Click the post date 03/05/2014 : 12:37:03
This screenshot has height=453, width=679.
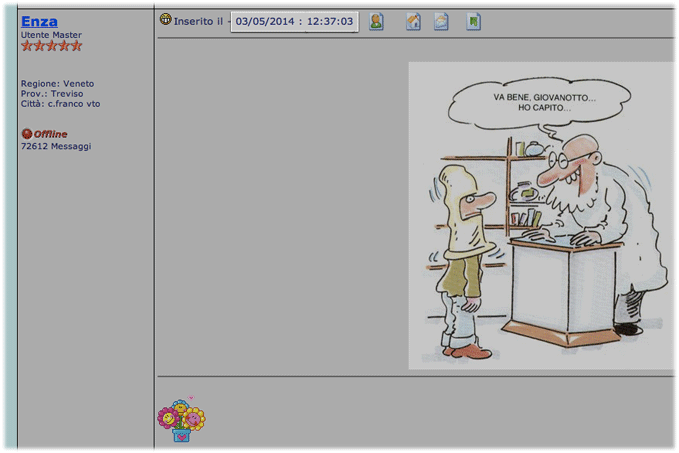tap(294, 22)
